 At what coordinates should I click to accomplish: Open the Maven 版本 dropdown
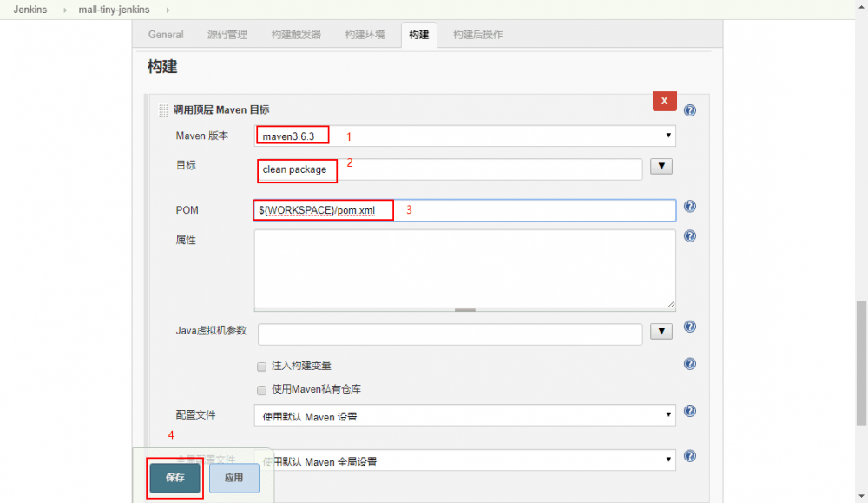667,136
